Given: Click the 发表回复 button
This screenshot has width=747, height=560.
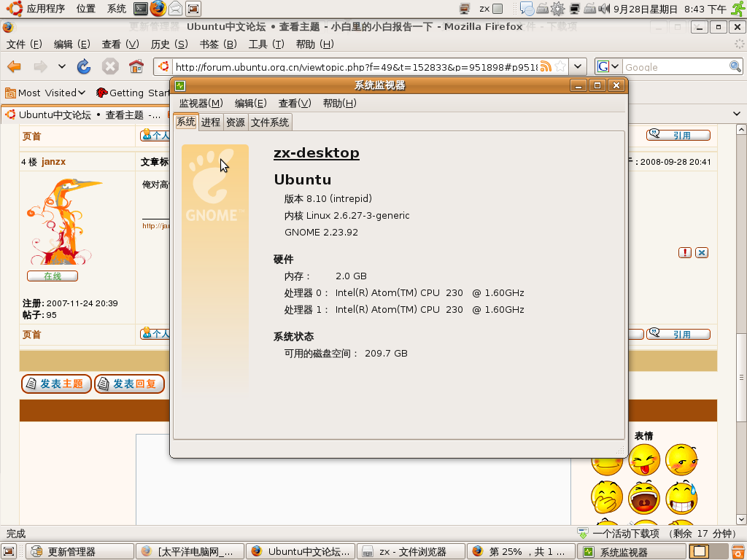Looking at the screenshot, I should click(130, 384).
